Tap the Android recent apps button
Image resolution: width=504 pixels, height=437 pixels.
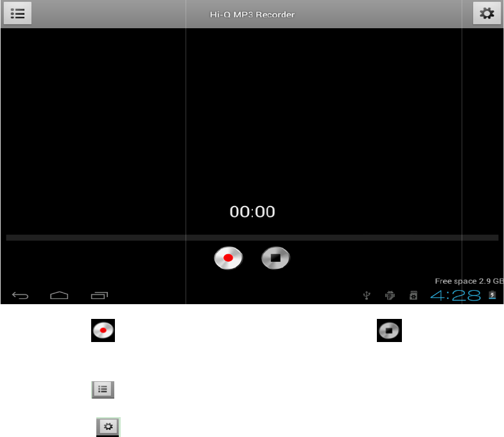(x=100, y=295)
